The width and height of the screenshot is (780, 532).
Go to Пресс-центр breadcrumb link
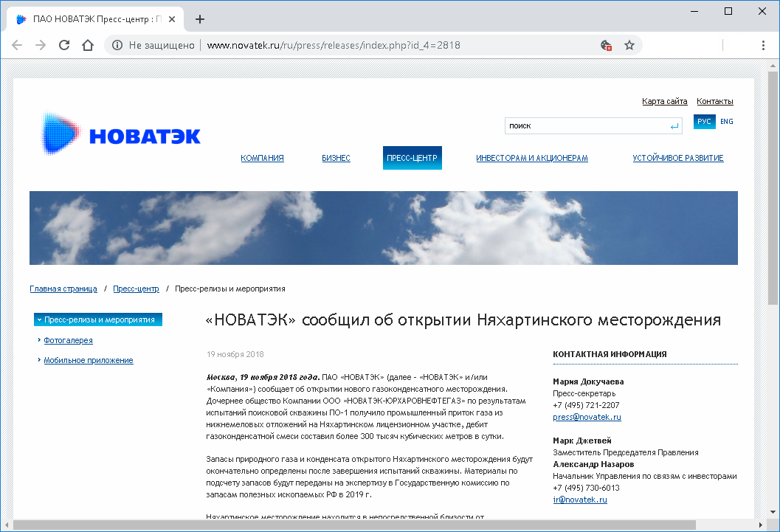coord(136,289)
